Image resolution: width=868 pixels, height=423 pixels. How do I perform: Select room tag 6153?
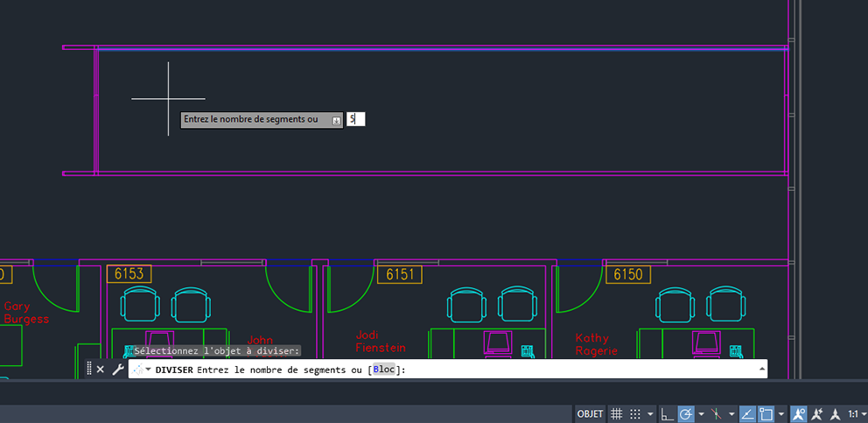[129, 274]
